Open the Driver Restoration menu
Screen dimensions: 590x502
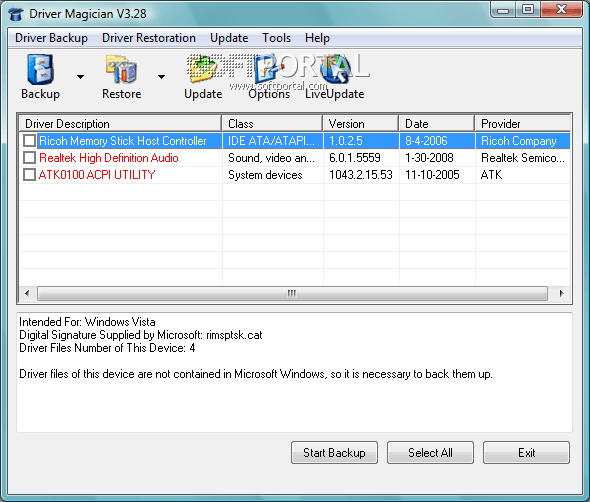tap(149, 38)
